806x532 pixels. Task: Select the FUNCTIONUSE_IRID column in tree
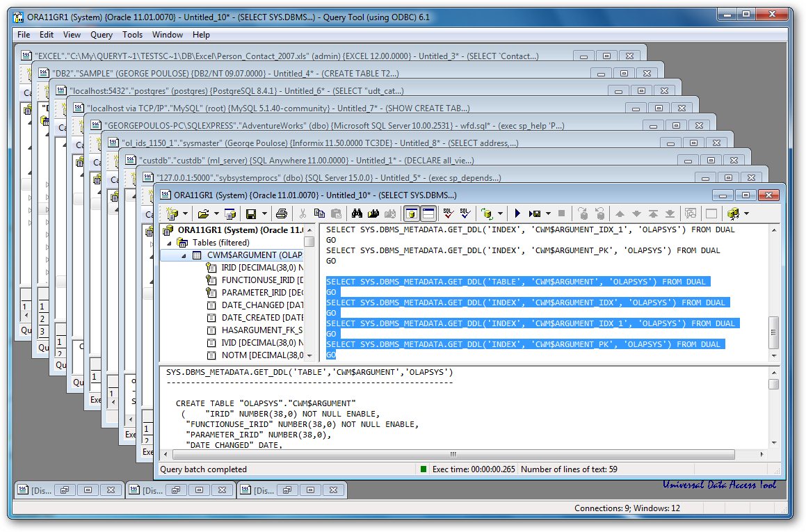pos(259,280)
